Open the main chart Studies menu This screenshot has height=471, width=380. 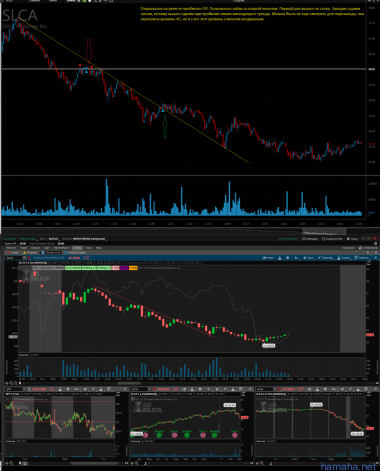tap(344, 258)
